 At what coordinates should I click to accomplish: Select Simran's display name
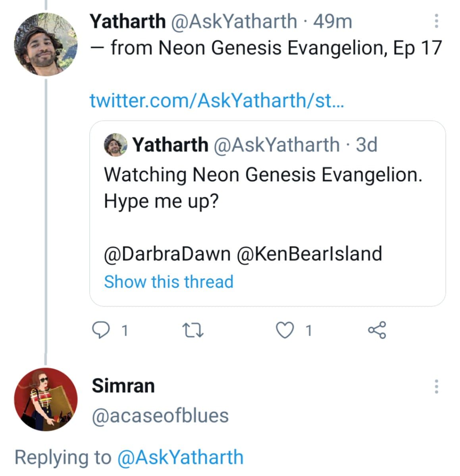coord(123,385)
